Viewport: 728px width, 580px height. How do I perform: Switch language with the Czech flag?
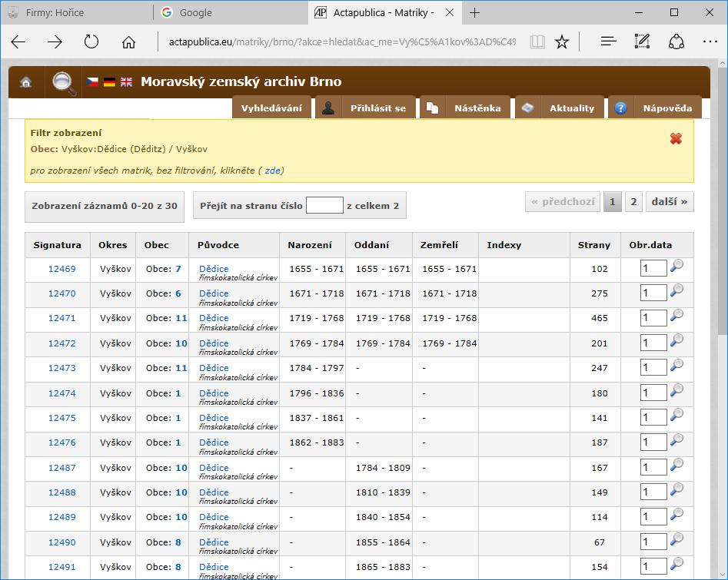92,82
